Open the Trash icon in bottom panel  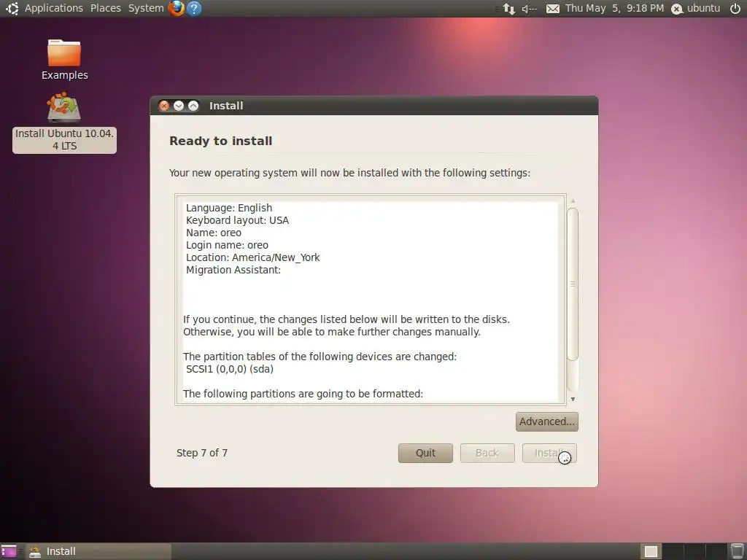[737, 551]
